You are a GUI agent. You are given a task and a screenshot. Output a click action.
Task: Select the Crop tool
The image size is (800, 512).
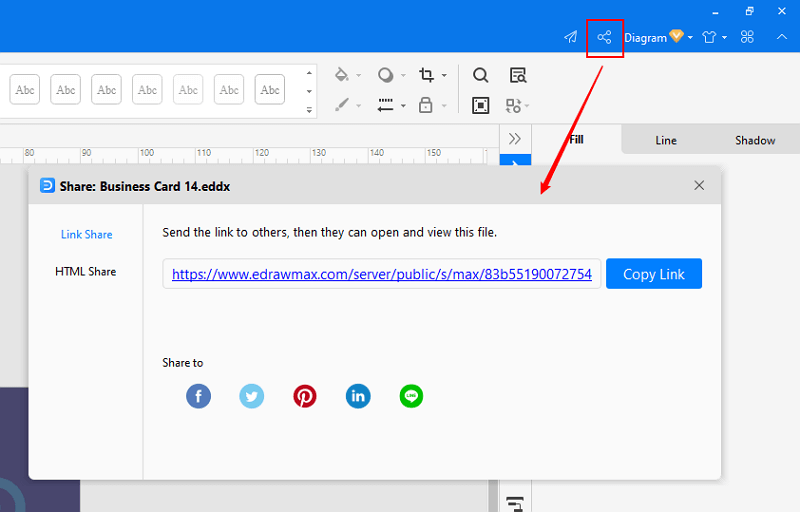426,75
